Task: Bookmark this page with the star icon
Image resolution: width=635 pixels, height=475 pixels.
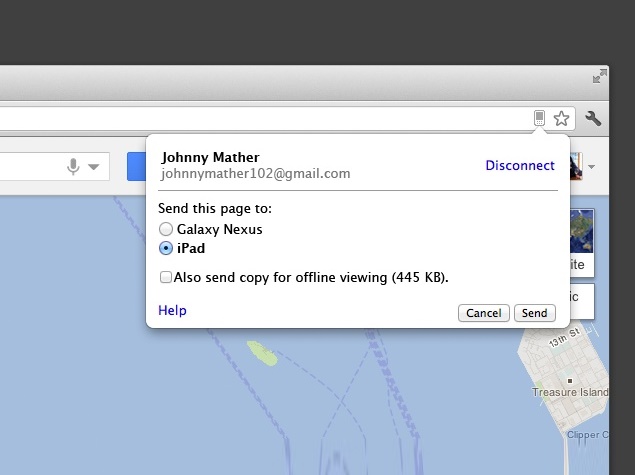Action: coord(561,119)
